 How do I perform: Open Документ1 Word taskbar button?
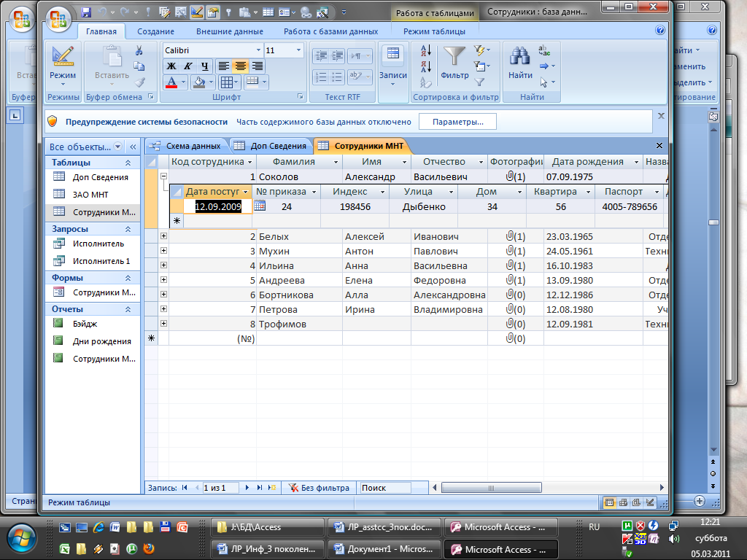(384, 549)
